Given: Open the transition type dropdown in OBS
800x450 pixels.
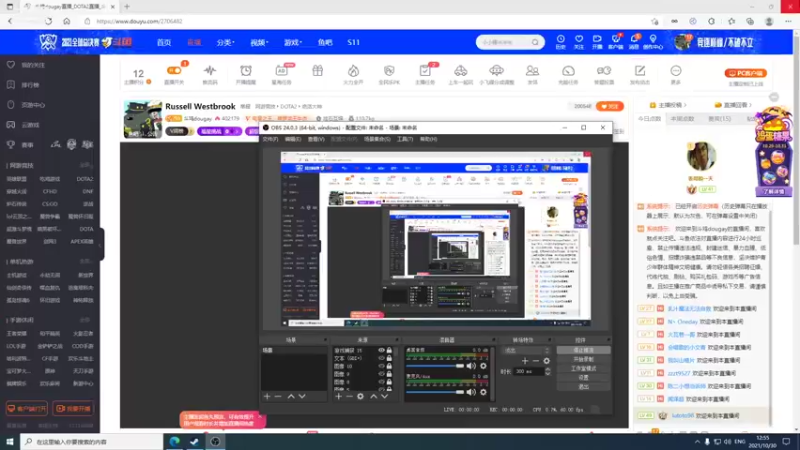Looking at the screenshot, I should (x=527, y=351).
